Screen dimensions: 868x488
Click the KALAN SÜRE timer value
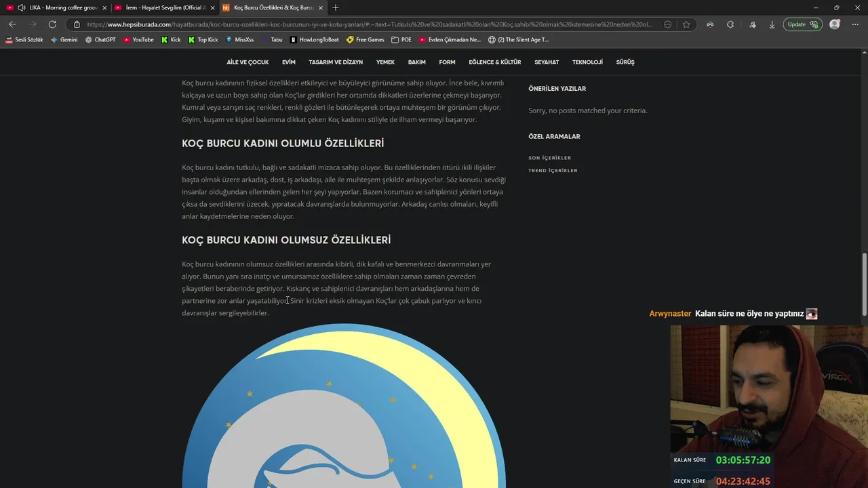click(743, 460)
